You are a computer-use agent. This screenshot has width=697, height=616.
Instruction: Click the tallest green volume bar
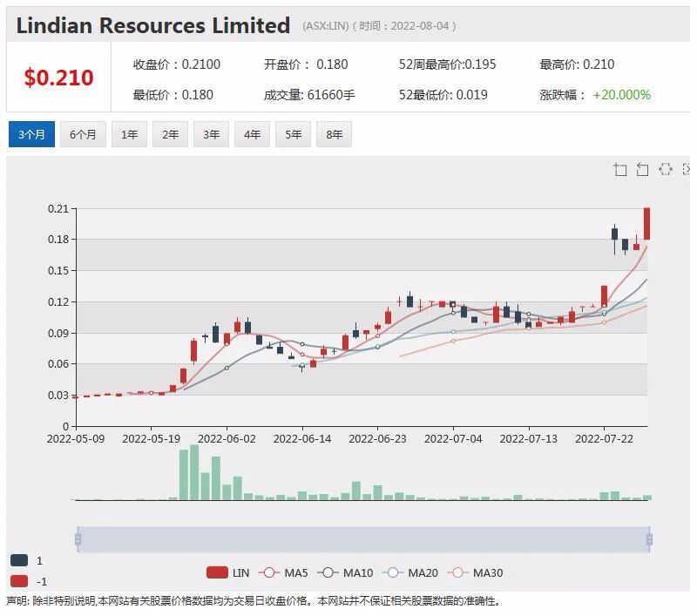[194, 472]
